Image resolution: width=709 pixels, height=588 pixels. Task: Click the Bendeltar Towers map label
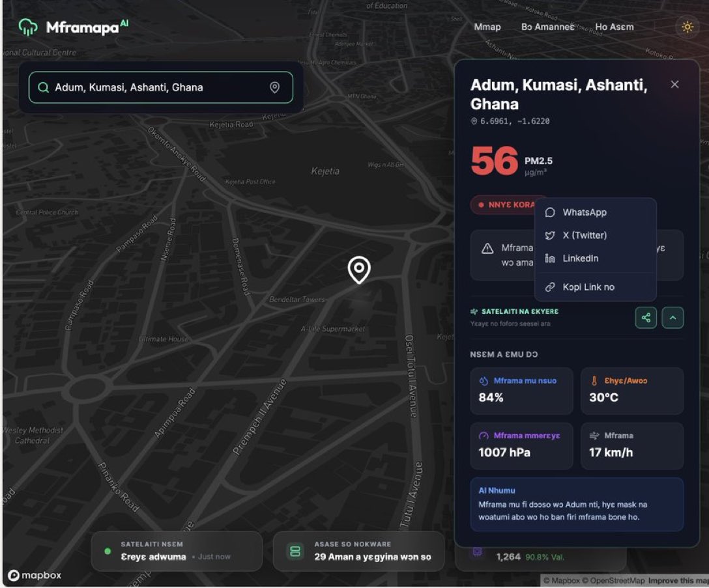click(x=297, y=300)
